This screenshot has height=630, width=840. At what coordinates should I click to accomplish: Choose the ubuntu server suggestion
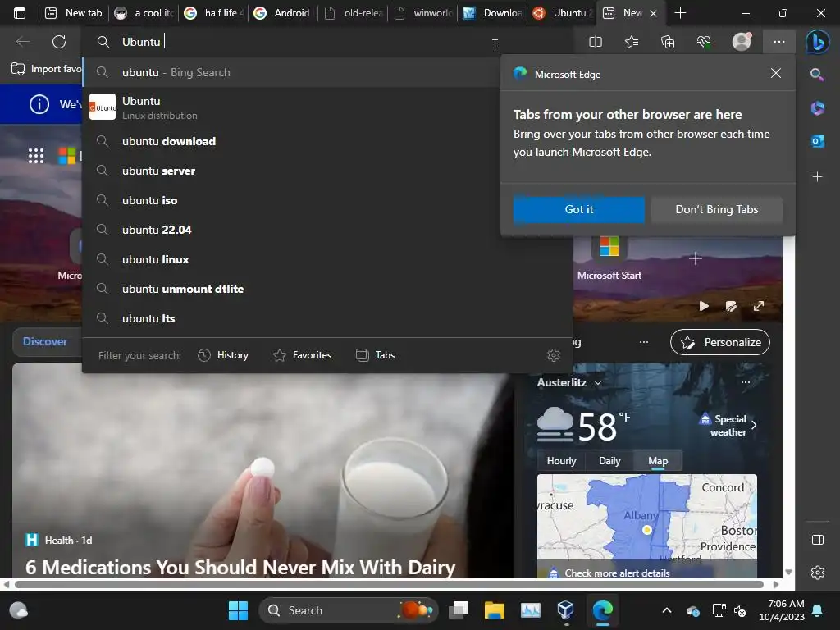coord(290,171)
